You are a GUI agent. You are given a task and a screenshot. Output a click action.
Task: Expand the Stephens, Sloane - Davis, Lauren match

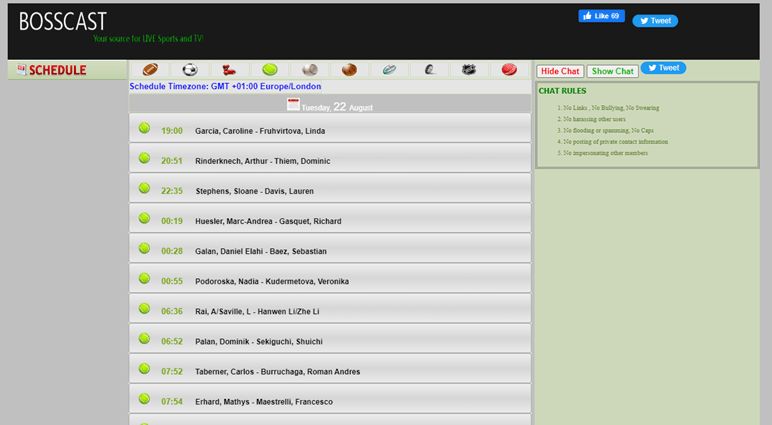[x=330, y=190]
